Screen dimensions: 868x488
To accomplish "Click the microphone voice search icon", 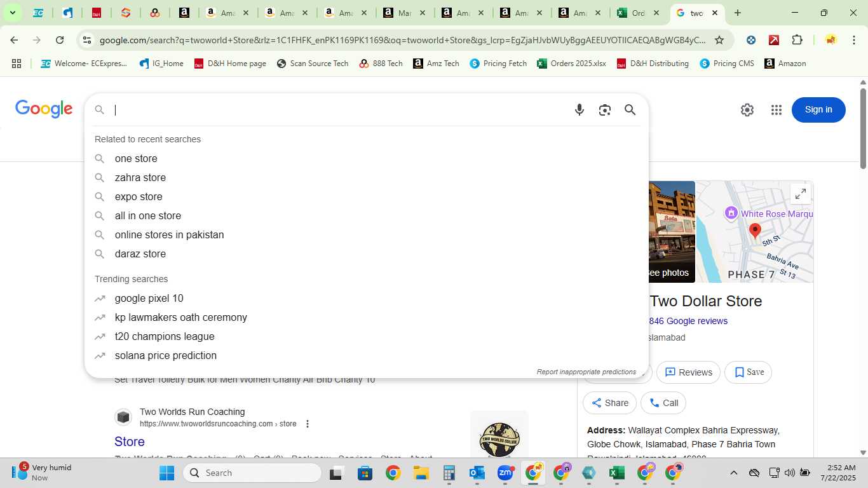I will coord(579,110).
